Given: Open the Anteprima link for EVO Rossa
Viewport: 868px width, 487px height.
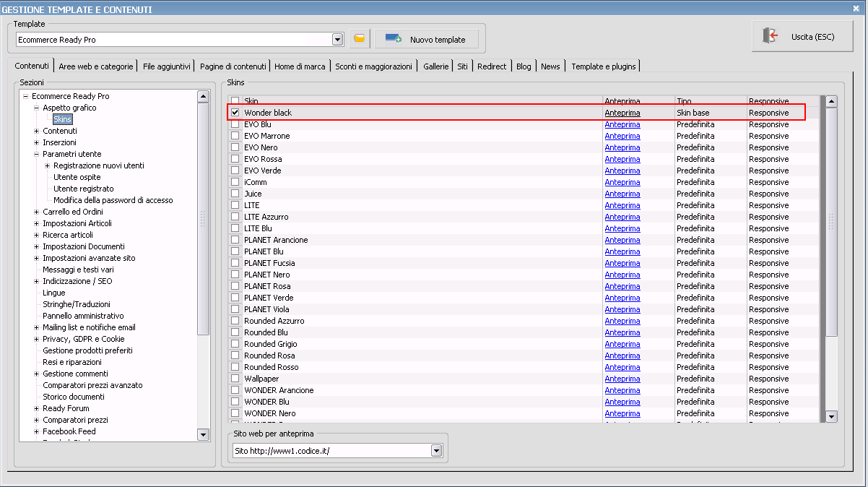Looking at the screenshot, I should [x=622, y=159].
